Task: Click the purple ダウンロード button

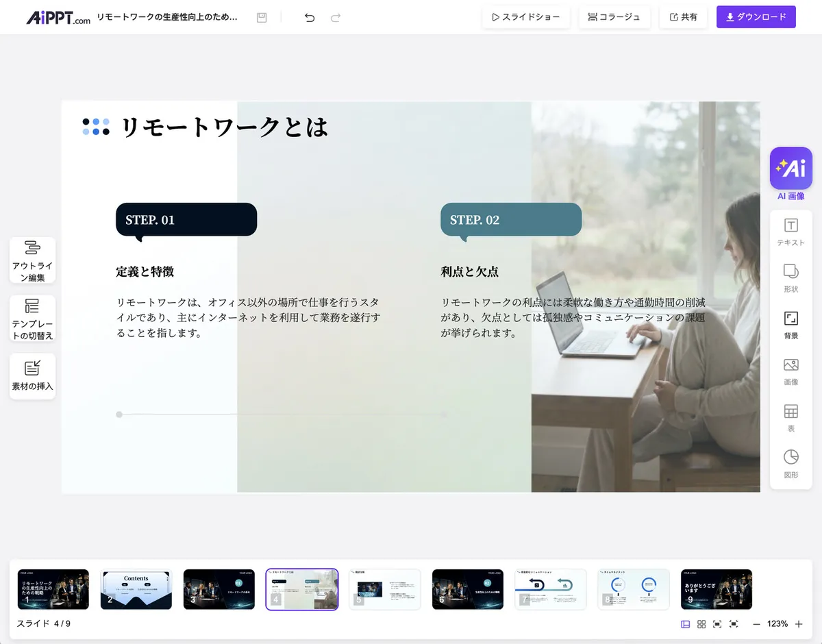Action: pyautogui.click(x=756, y=17)
